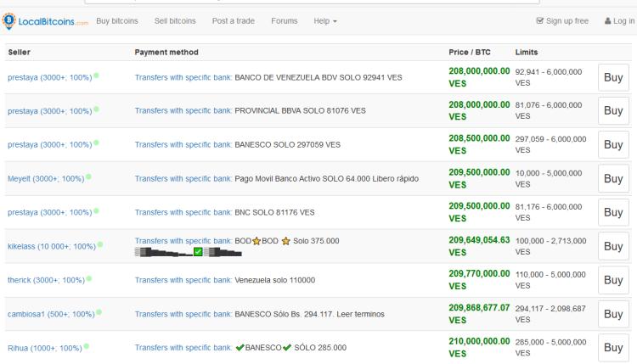Click green check box icon under BOD offer
The height and width of the screenshot is (364, 637).
198,252
